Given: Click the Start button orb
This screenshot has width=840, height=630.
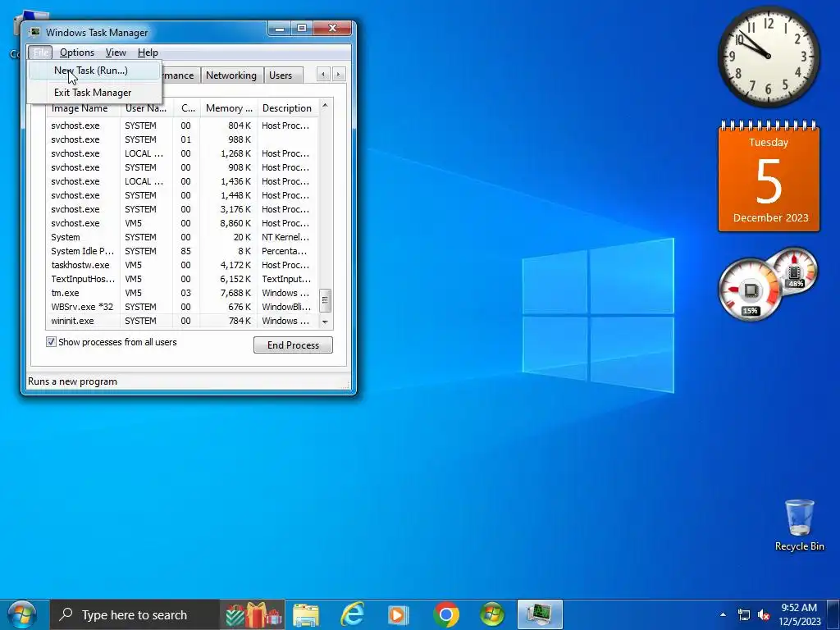Looking at the screenshot, I should [22, 614].
